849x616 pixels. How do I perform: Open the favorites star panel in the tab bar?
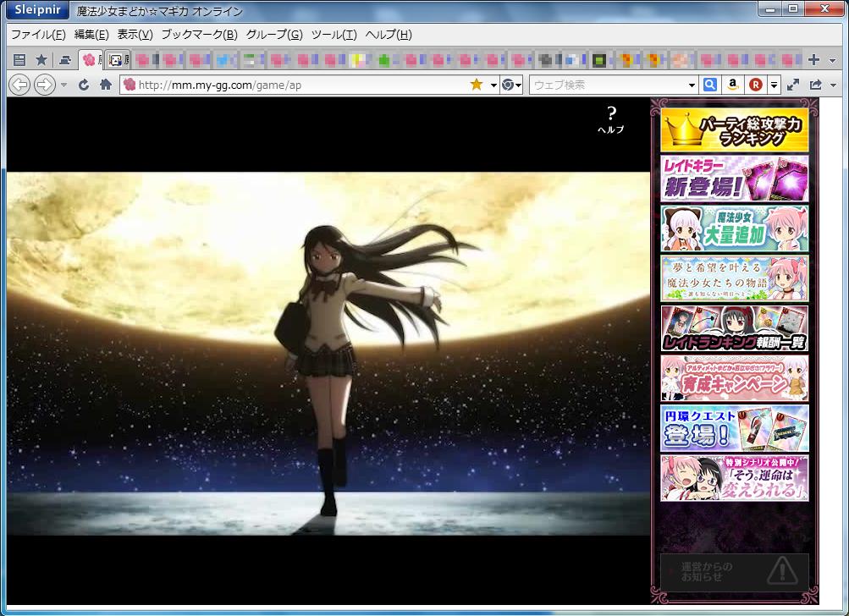tap(41, 60)
